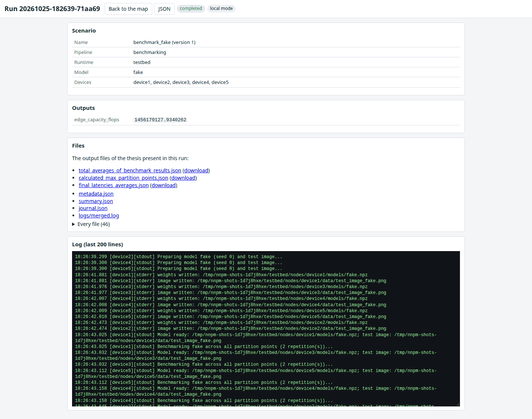Download final_latencies_averages.json file
532x419 pixels.
click(164, 185)
